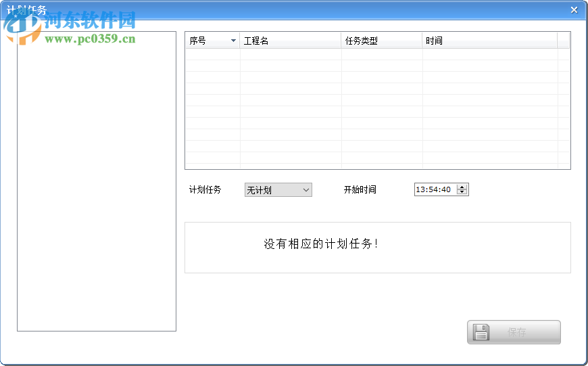Click the 没有相应的计划任务! message text
Image resolution: width=588 pixels, height=366 pixels.
click(322, 244)
